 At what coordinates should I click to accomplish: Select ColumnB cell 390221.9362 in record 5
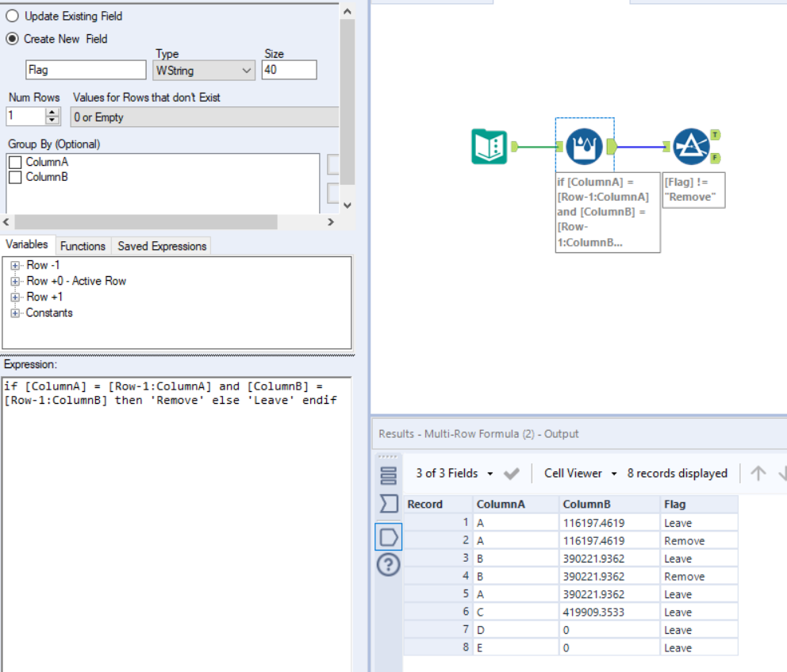[x=609, y=594]
